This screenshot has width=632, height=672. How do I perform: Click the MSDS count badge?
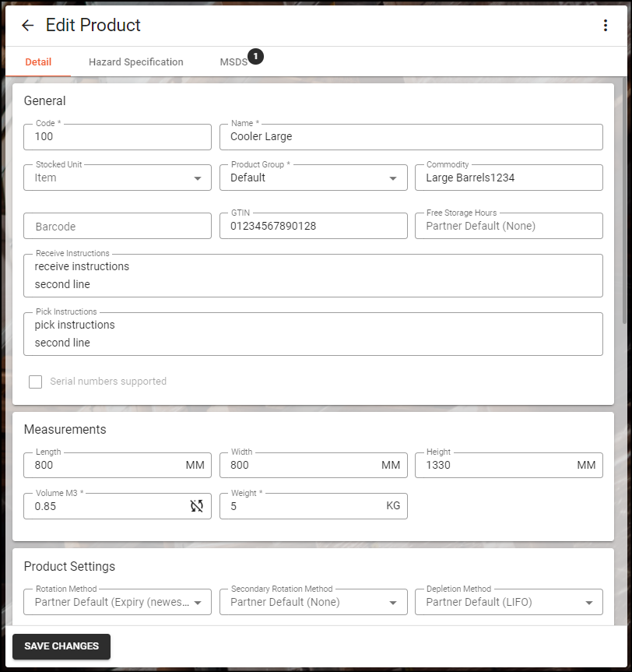click(x=256, y=56)
